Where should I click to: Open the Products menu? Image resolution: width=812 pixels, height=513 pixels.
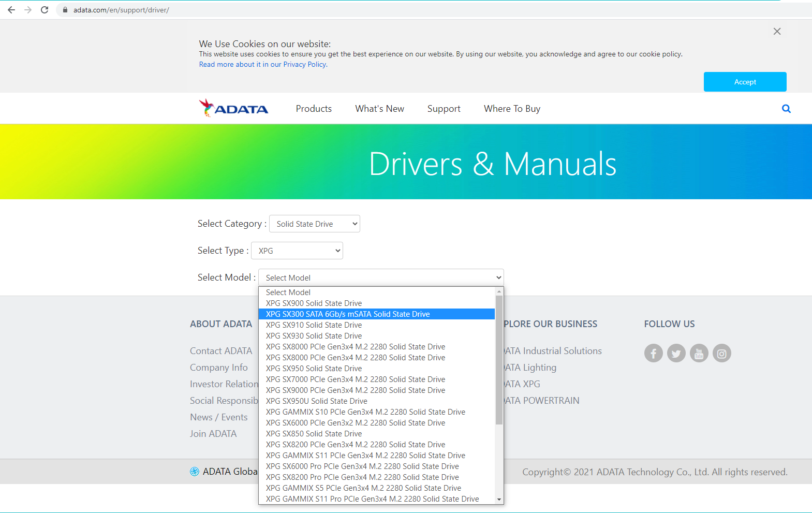point(314,109)
